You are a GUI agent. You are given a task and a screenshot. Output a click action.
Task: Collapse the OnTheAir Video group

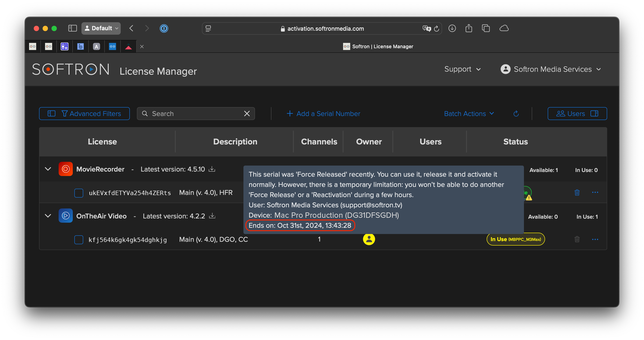[48, 216]
